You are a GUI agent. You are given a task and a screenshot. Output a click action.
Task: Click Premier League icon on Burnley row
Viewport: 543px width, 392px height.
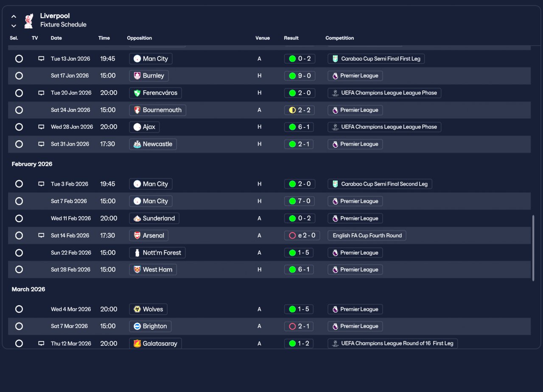click(x=335, y=76)
